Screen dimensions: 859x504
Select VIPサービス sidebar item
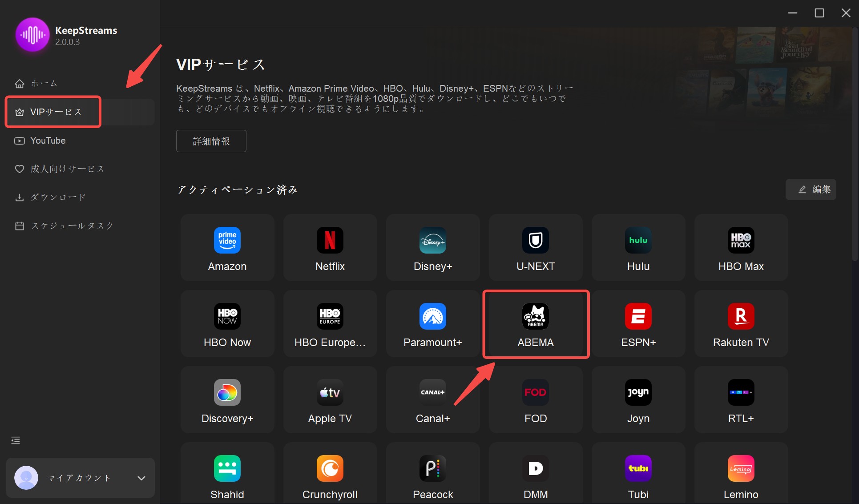80,112
